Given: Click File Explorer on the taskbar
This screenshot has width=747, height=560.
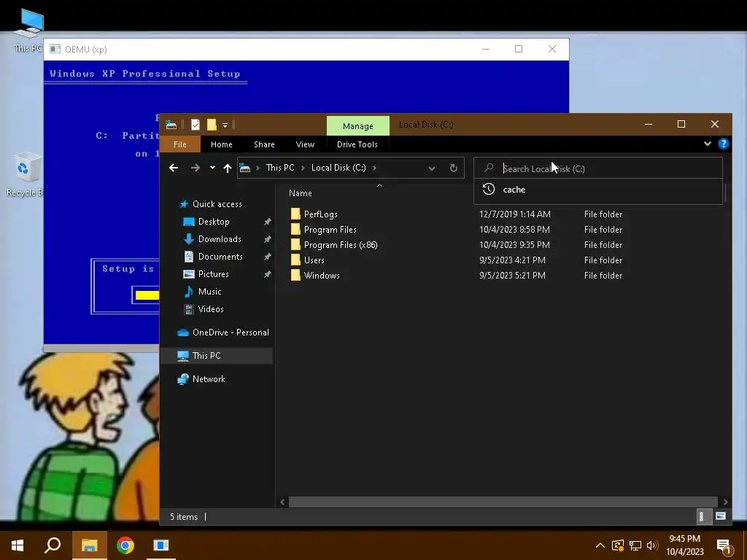Looking at the screenshot, I should [x=90, y=545].
